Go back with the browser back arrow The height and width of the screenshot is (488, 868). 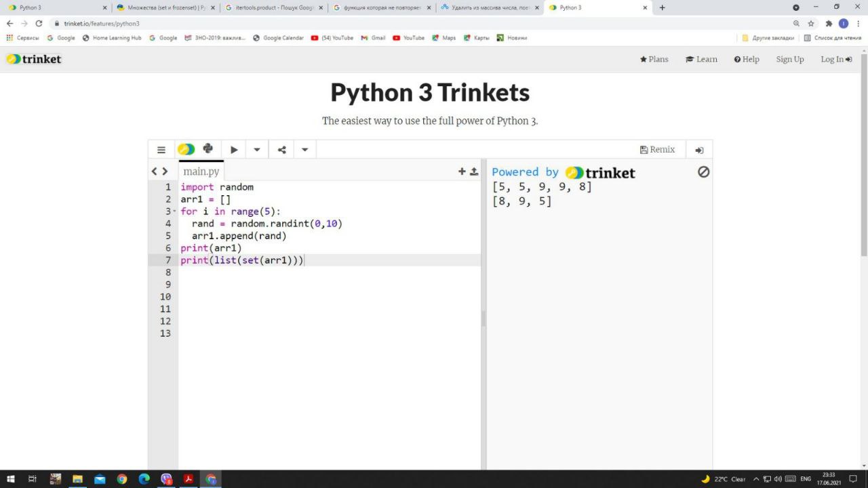[9, 23]
